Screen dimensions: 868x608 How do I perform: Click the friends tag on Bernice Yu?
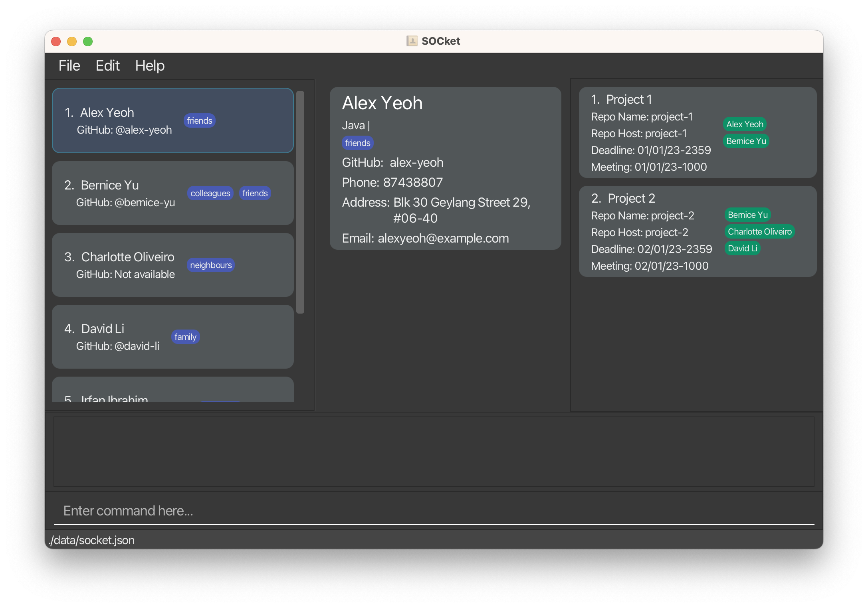(x=255, y=193)
